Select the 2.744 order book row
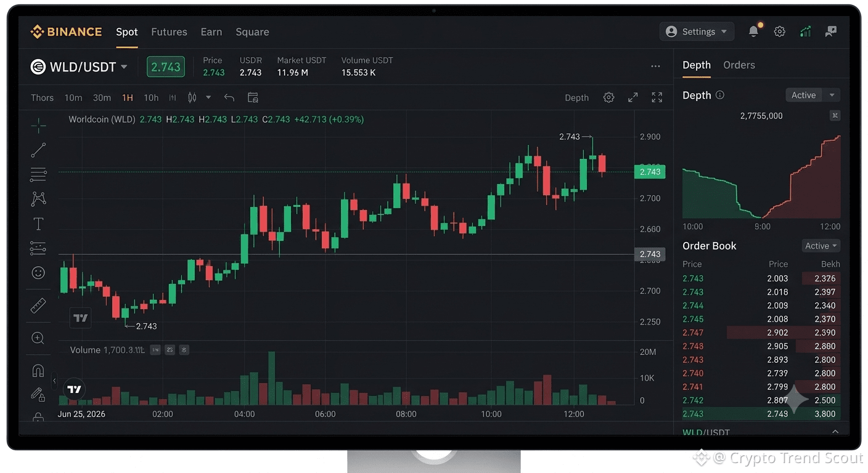Screen dimensions: 868x473 click(761, 305)
